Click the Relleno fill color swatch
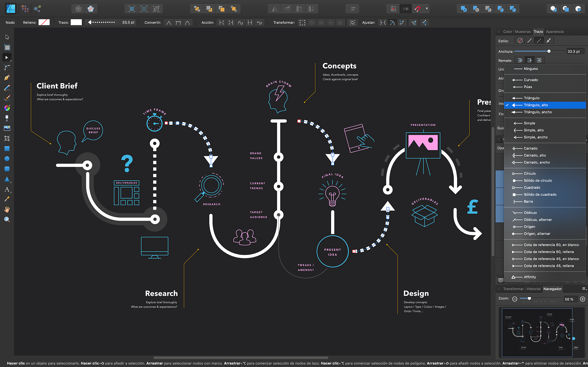The height and width of the screenshot is (367, 588). [x=44, y=22]
